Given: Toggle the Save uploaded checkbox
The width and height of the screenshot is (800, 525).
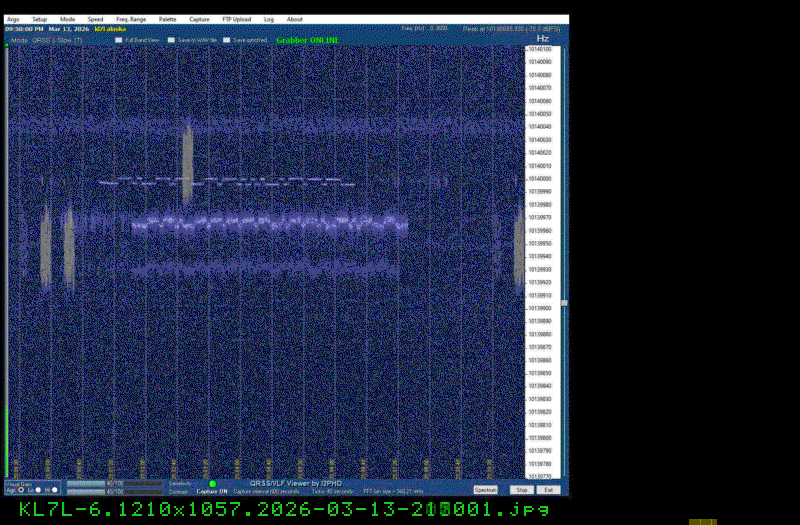Looking at the screenshot, I should [227, 40].
